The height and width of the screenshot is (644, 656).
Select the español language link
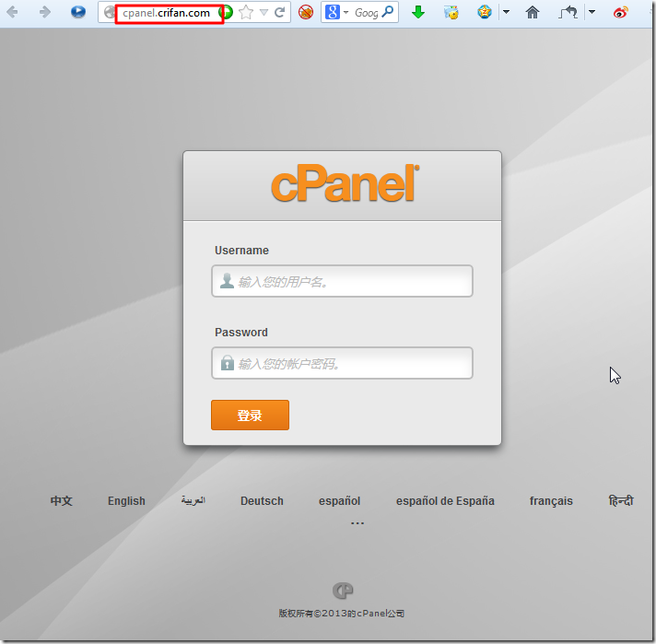339,501
